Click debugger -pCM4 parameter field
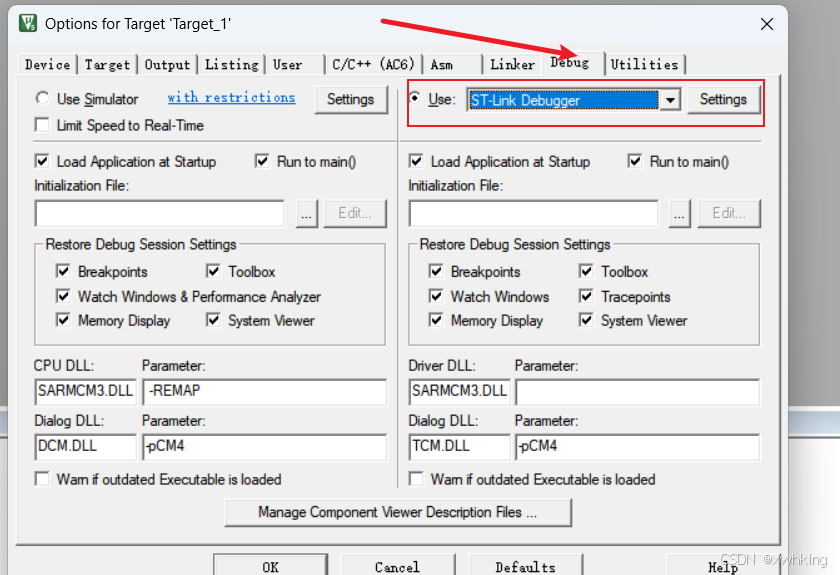840x575 pixels. [638, 447]
